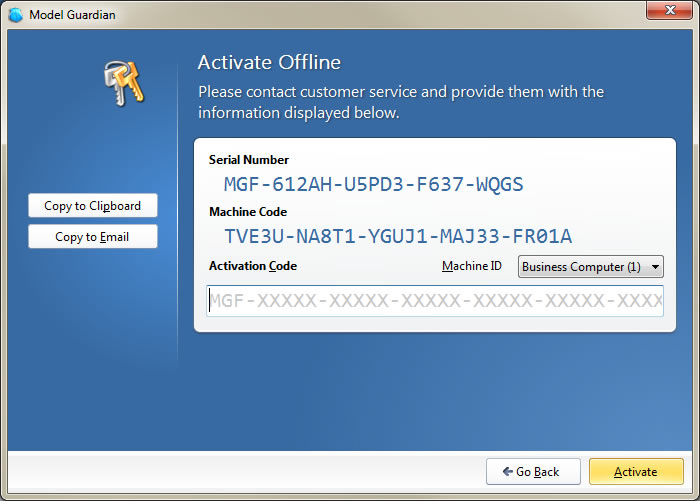Click the Copy to Email button

tap(92, 236)
